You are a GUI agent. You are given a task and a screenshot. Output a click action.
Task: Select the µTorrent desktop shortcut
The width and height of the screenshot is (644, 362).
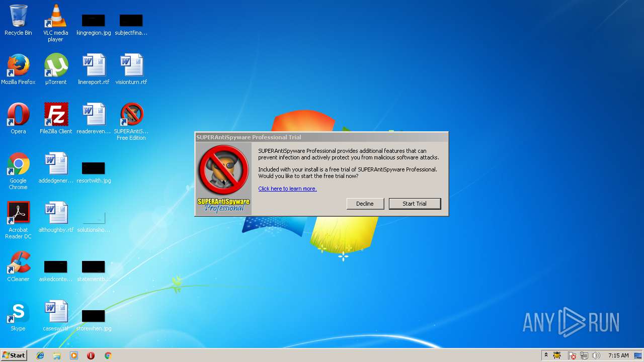(56, 69)
